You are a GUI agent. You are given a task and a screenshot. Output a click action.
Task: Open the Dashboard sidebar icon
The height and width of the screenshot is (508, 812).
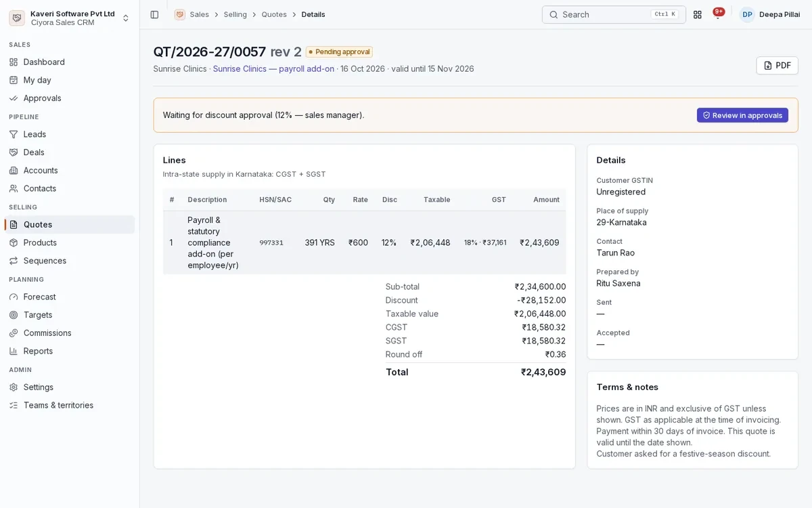pyautogui.click(x=14, y=62)
